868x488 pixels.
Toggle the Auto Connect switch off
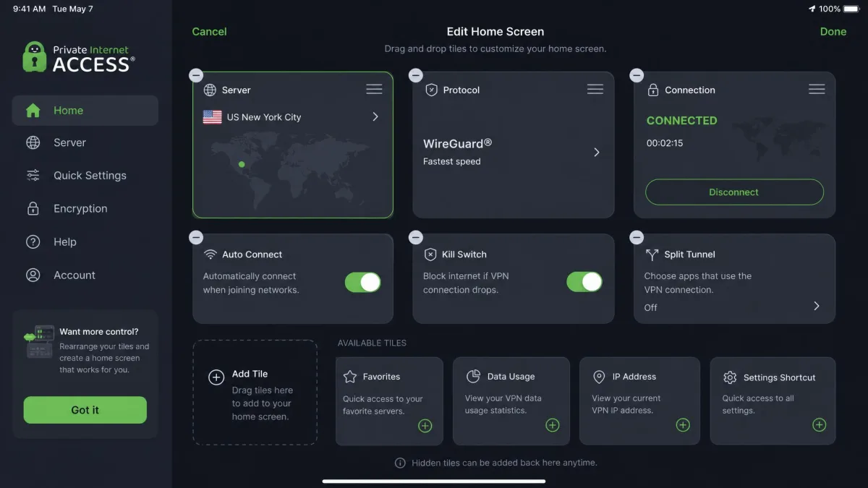(362, 282)
